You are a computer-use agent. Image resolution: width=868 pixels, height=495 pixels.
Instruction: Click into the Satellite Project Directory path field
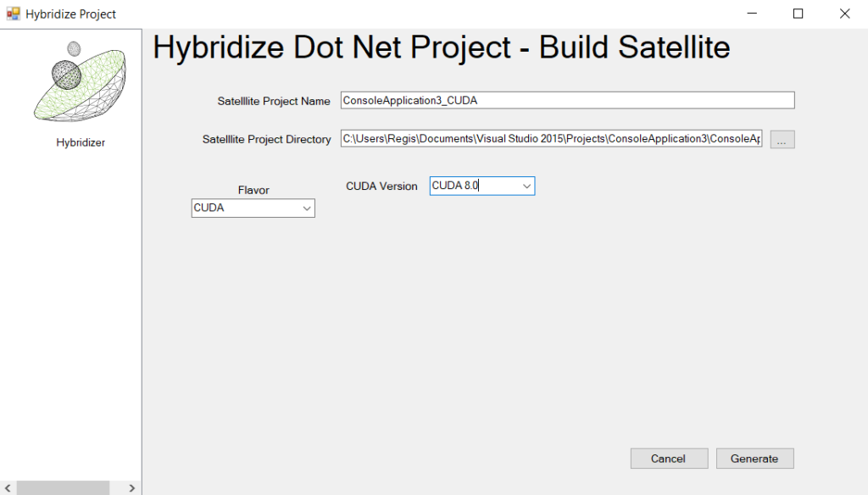[x=552, y=139]
